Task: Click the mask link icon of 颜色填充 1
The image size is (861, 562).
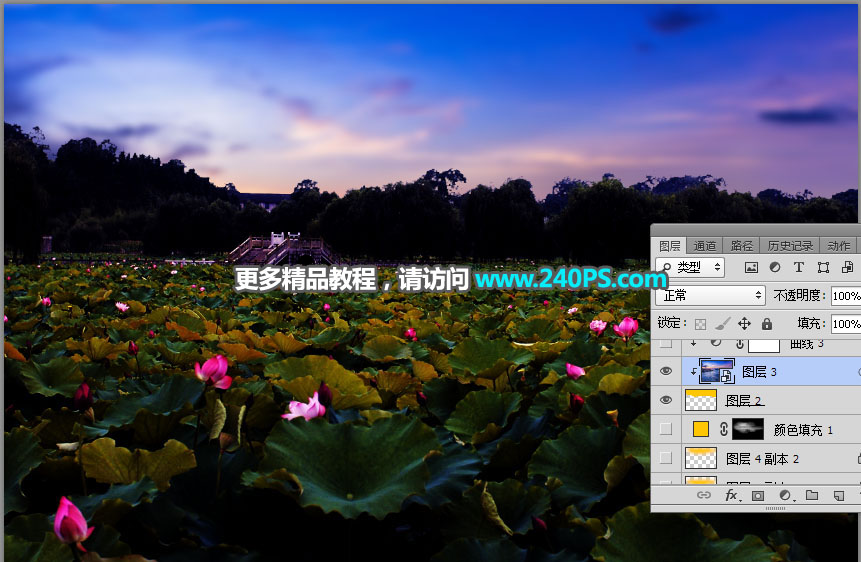Action: 724,429
